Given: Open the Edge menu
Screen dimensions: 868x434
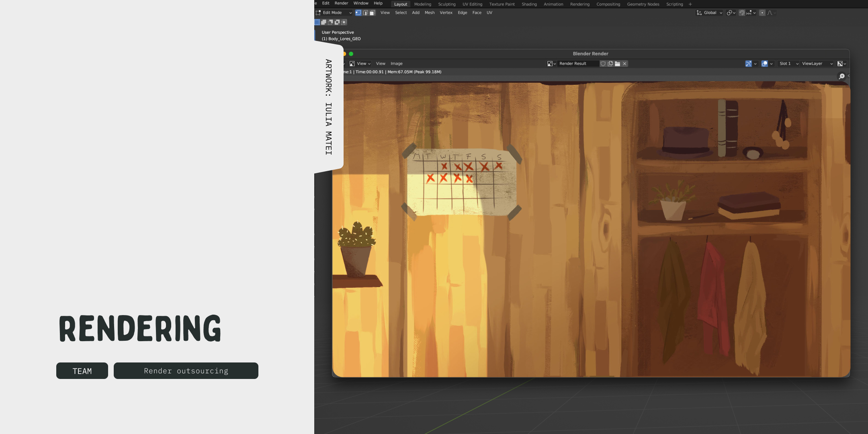Looking at the screenshot, I should [463, 13].
